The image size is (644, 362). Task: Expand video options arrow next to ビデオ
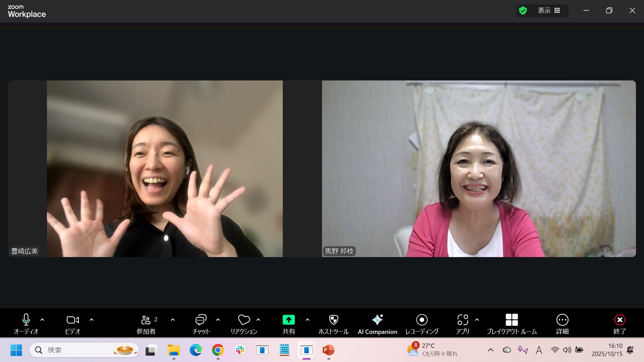[x=92, y=320]
